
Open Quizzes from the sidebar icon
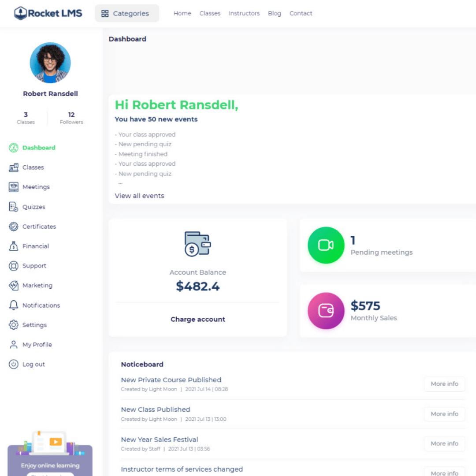pyautogui.click(x=13, y=207)
